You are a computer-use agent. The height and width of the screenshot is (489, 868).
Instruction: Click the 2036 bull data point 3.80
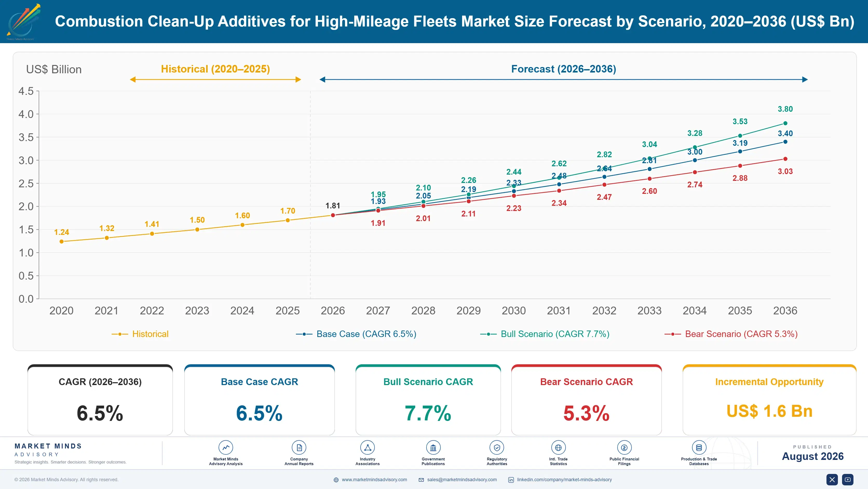785,123
